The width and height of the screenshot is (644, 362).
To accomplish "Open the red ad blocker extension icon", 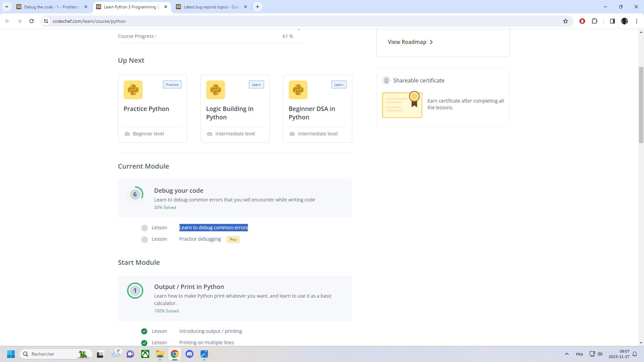I will click(x=582, y=21).
